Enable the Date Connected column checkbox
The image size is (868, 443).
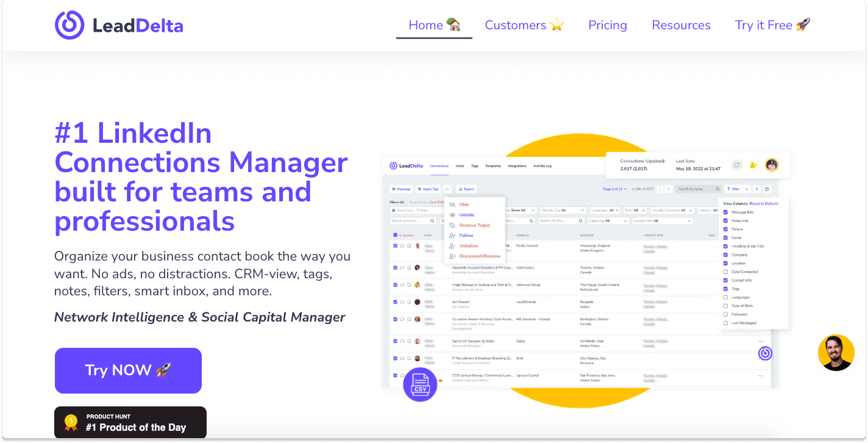pyautogui.click(x=725, y=272)
